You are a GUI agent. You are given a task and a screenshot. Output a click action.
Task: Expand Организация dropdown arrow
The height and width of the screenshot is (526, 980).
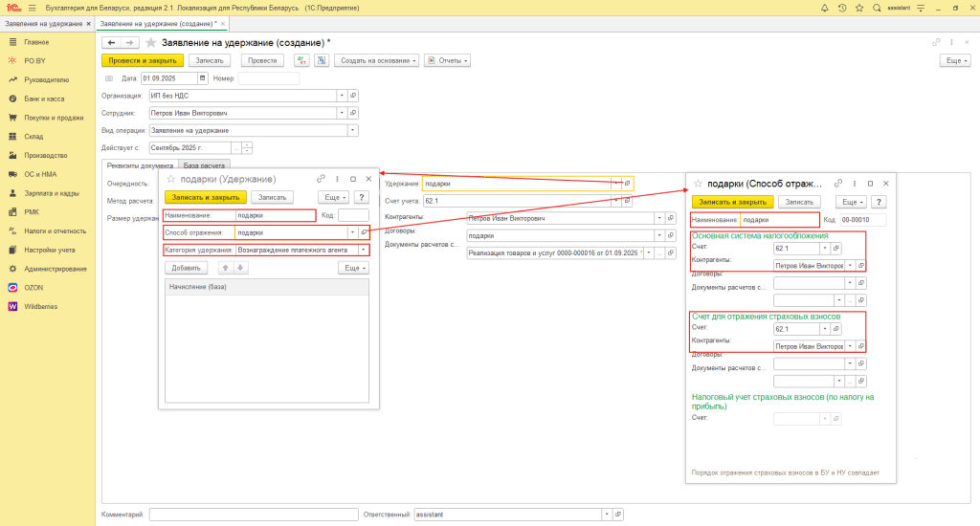coord(342,96)
